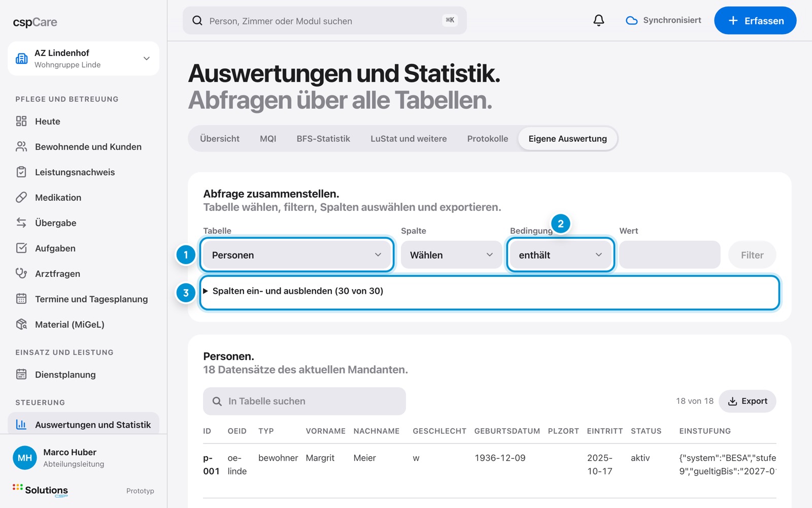Viewport: 812px width, 508px height.
Task: Focus the Person, Zimmer oder Modul search
Action: 325,20
